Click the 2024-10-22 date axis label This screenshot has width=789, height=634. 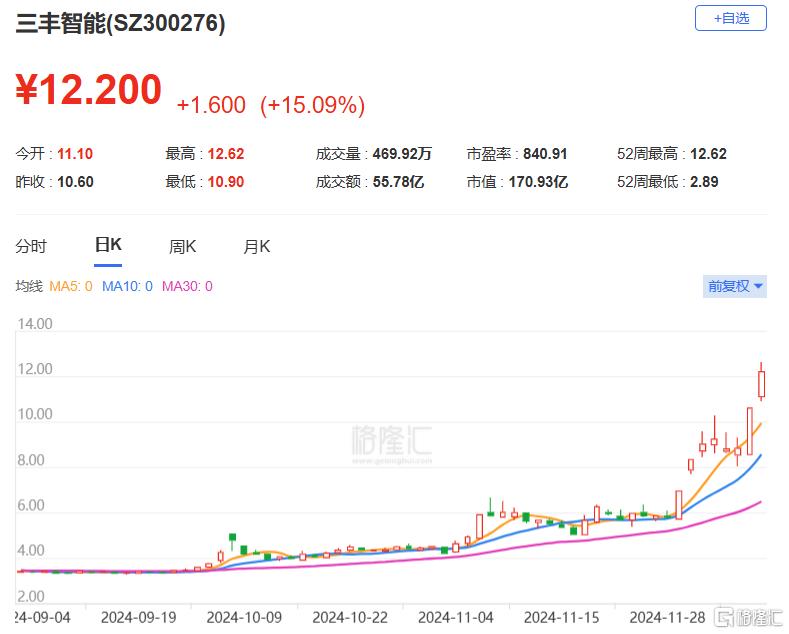pos(350,617)
